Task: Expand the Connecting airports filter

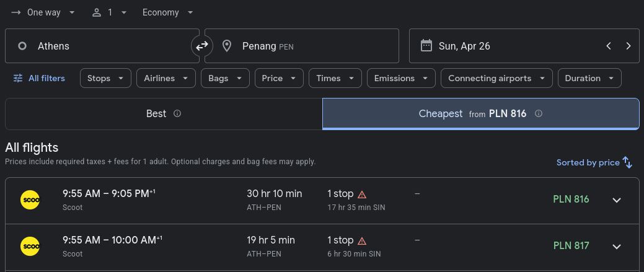Action: (496, 78)
